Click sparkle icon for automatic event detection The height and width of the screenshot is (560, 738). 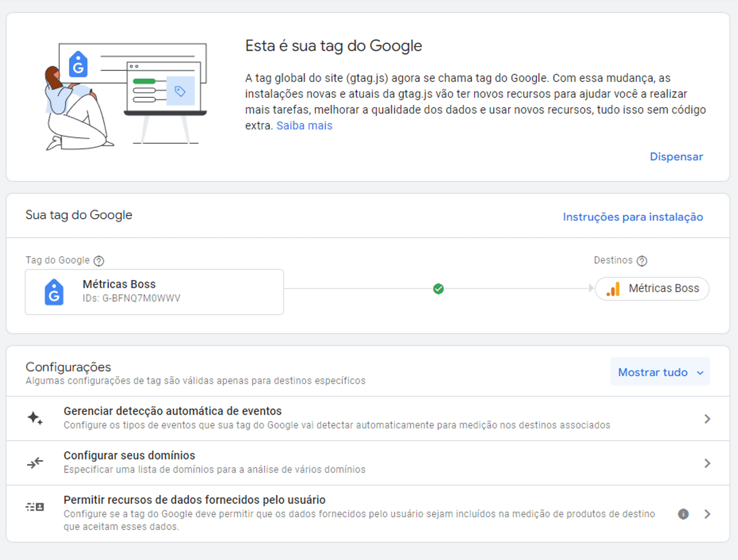tap(35, 418)
